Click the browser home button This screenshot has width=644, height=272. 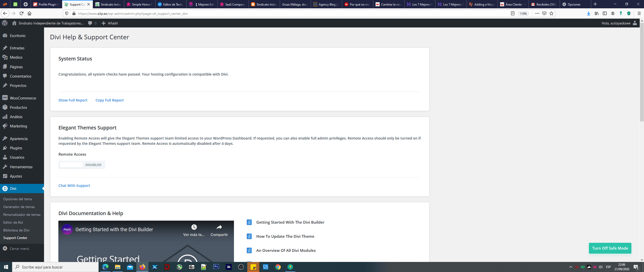click(29, 13)
